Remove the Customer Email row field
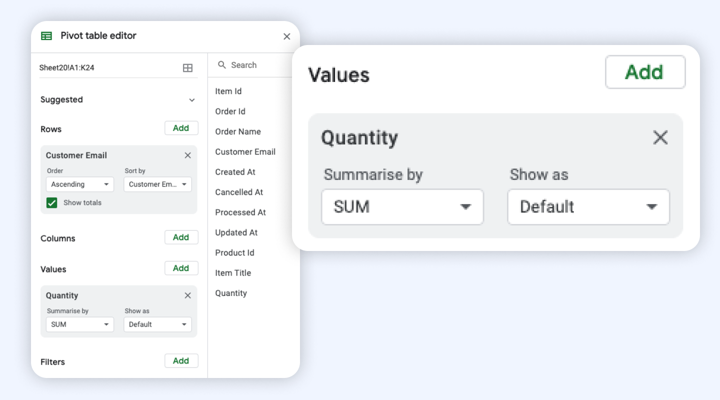The height and width of the screenshot is (400, 720). coord(187,155)
